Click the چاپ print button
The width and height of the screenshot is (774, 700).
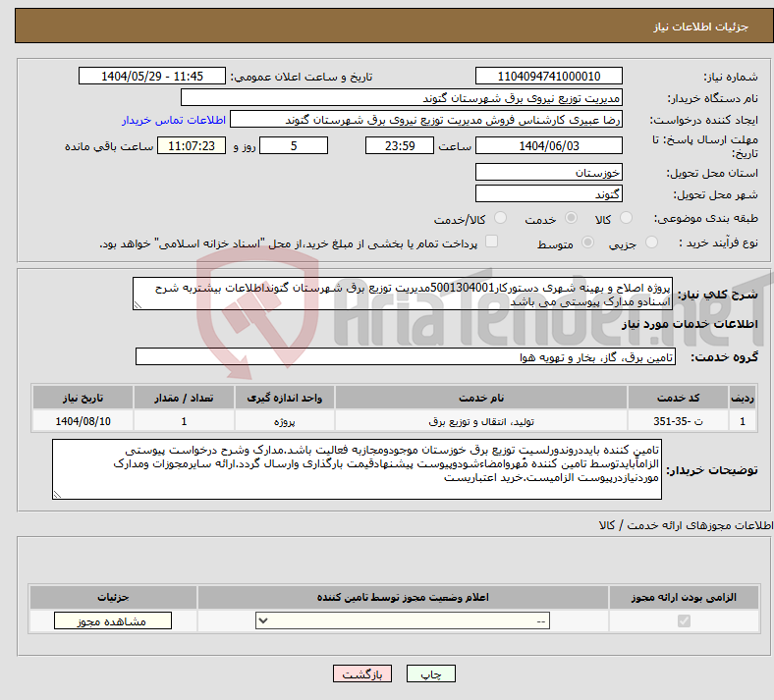pos(431,673)
